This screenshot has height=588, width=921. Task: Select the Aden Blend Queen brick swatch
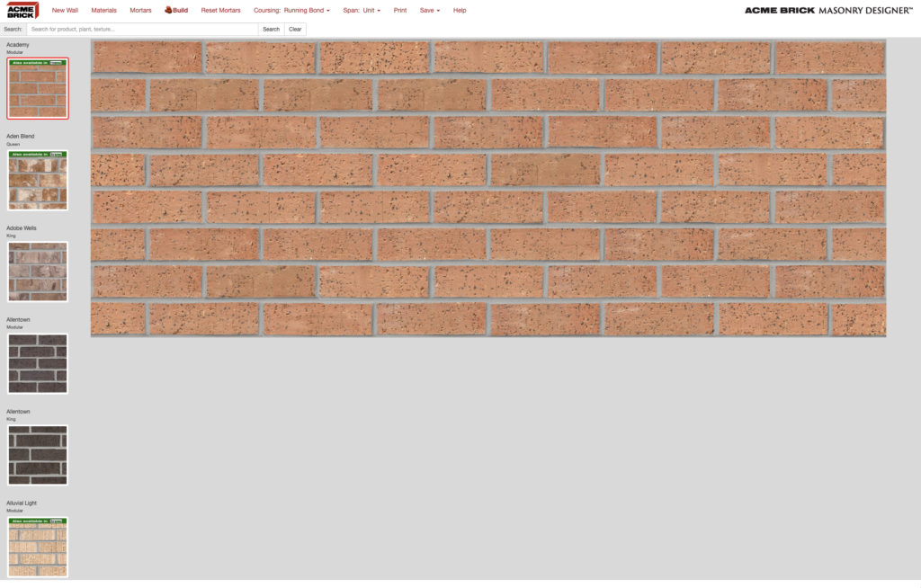37,180
